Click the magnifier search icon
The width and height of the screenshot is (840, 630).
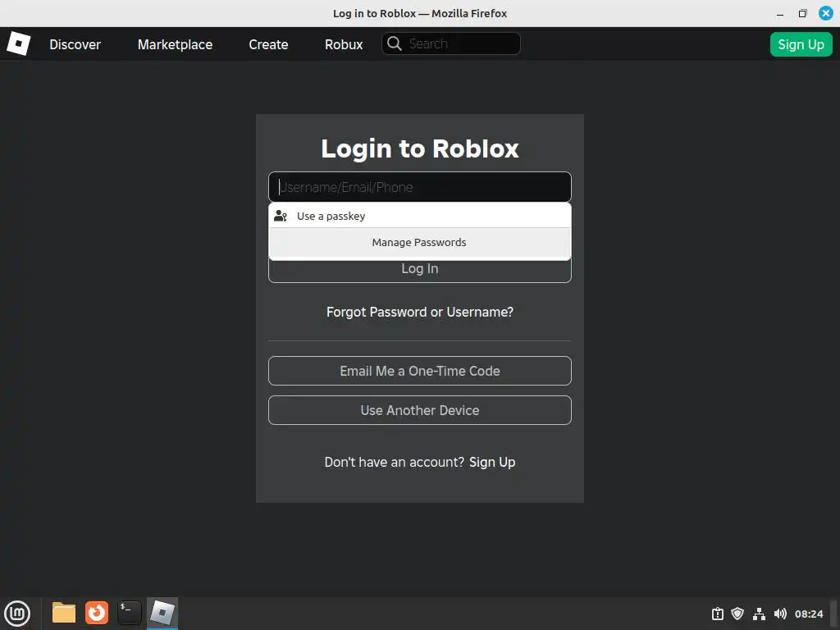coord(395,43)
